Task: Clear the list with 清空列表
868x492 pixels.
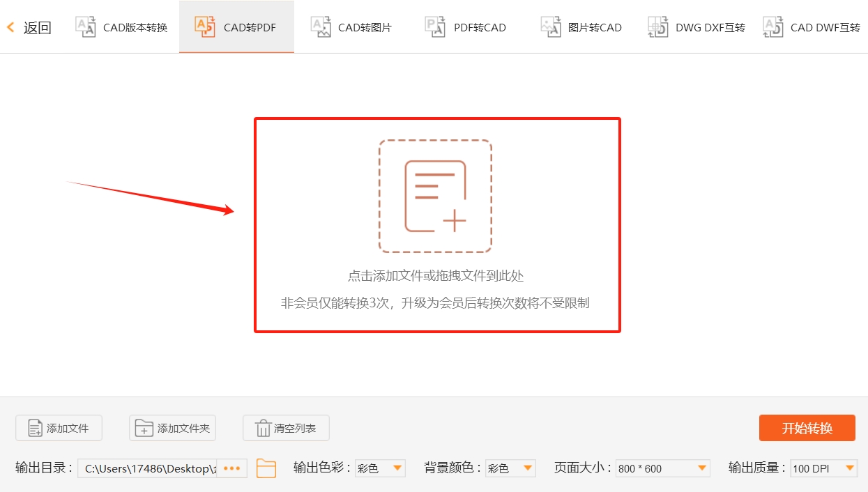Action: pos(286,428)
